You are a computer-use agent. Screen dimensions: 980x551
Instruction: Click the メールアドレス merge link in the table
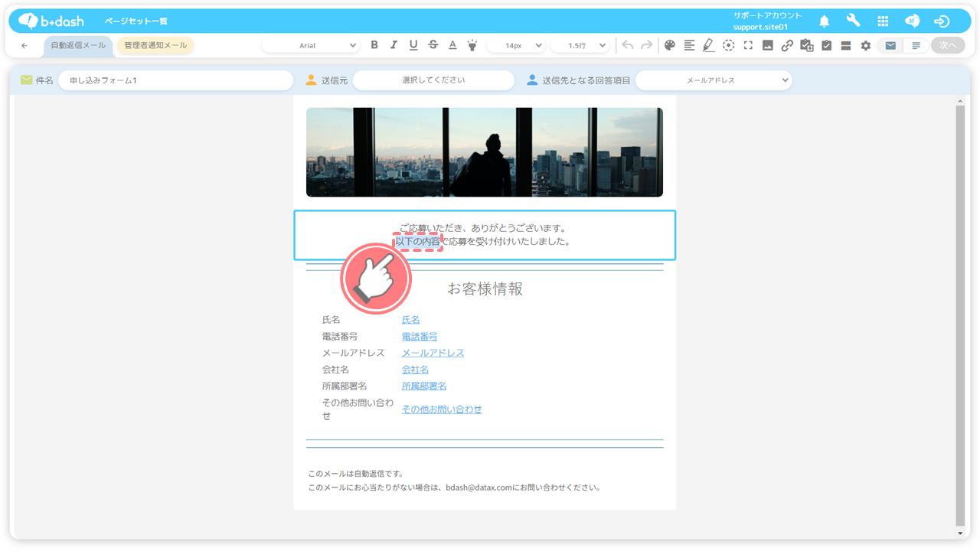(x=433, y=353)
